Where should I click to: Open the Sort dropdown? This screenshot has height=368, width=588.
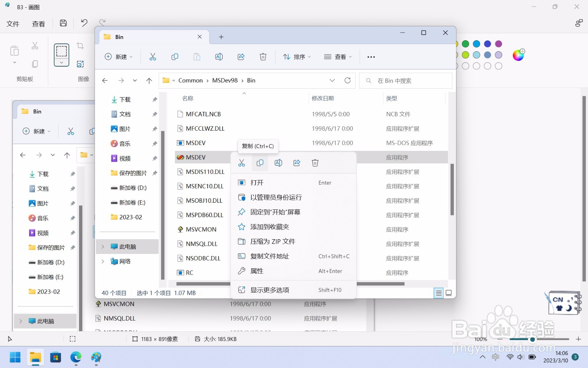(297, 57)
